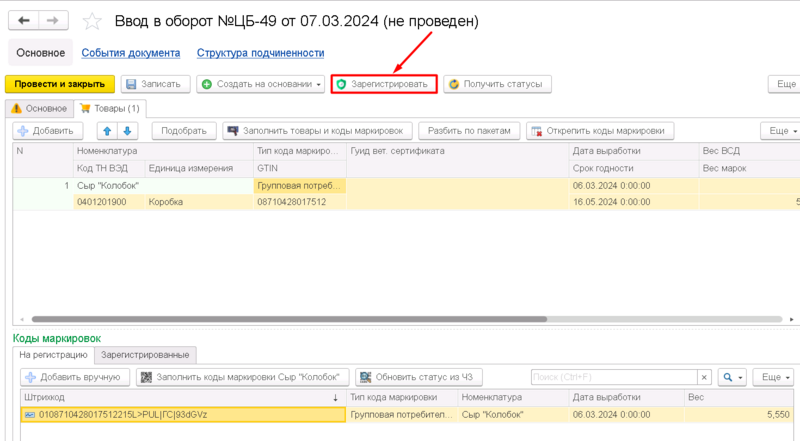800x441 pixels.
Task: Clear the search field with X
Action: (x=704, y=377)
